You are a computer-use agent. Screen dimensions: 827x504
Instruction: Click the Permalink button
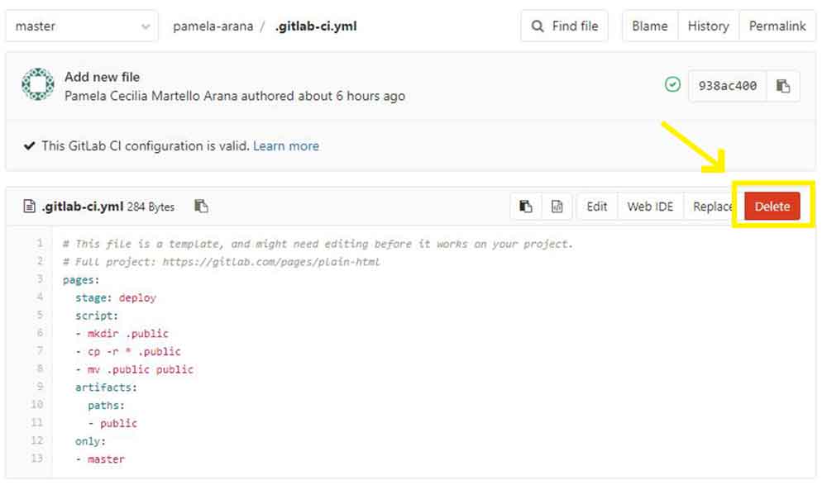point(777,26)
